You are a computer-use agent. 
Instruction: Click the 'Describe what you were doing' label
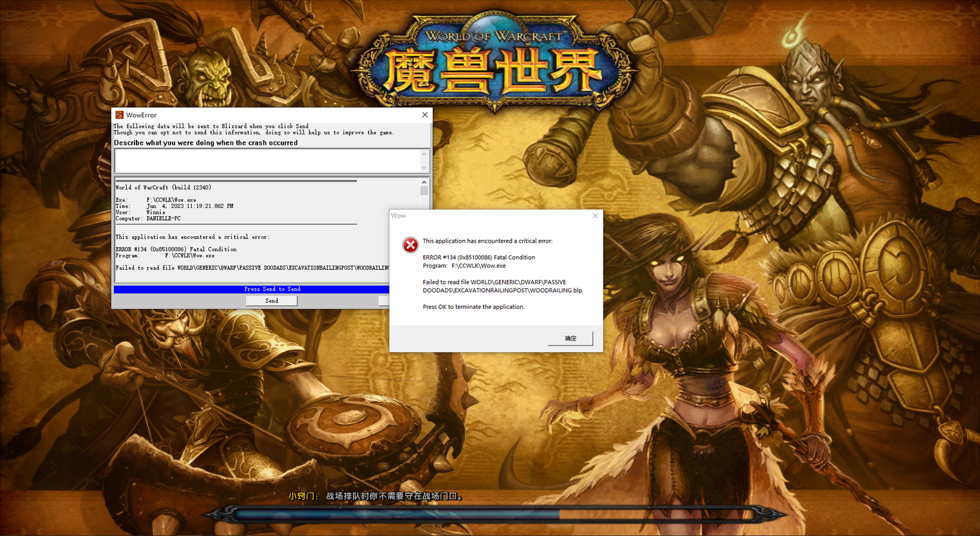[205, 143]
